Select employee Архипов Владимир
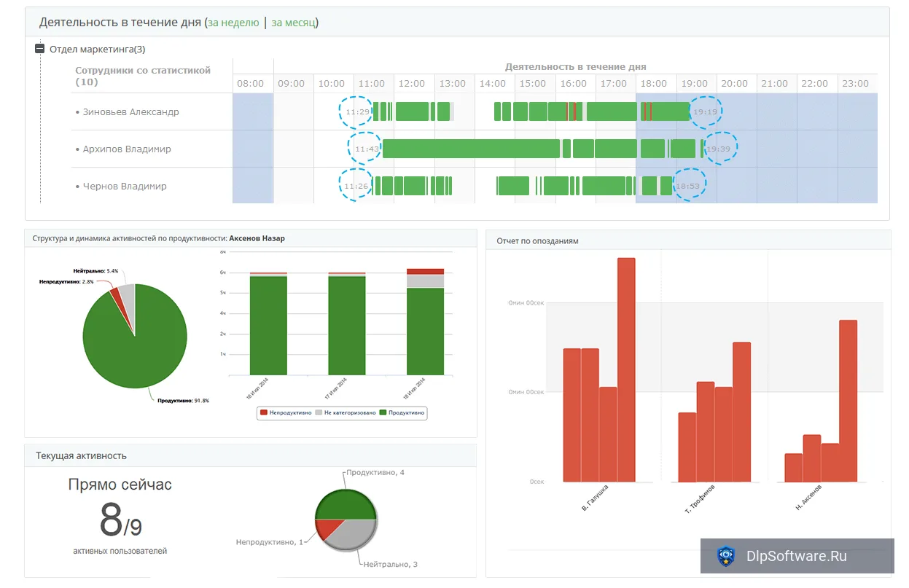The height and width of the screenshot is (588, 909). [126, 149]
